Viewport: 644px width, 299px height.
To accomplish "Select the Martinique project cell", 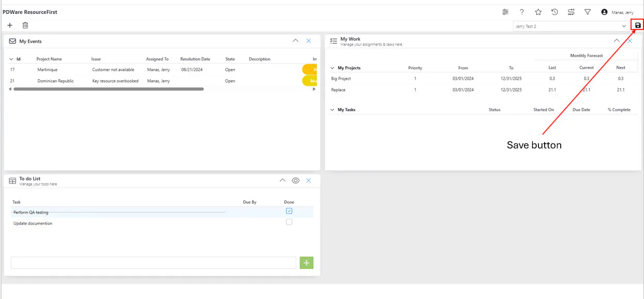I will tap(48, 69).
